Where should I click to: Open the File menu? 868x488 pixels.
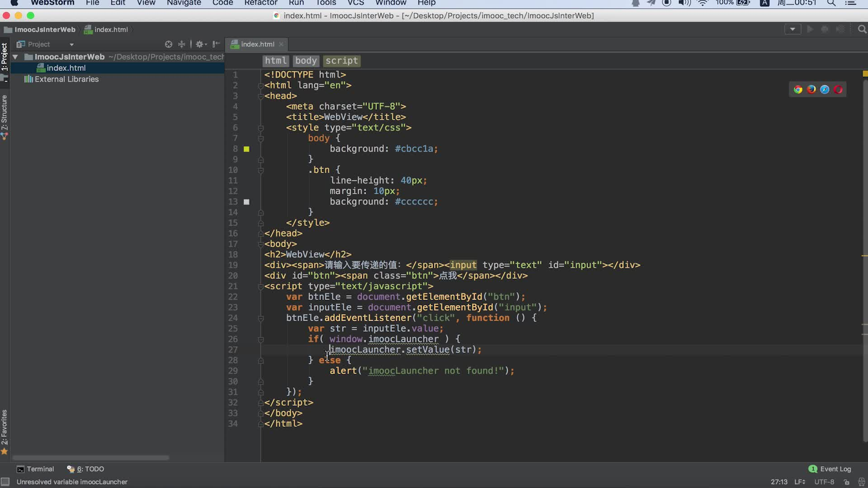click(92, 3)
